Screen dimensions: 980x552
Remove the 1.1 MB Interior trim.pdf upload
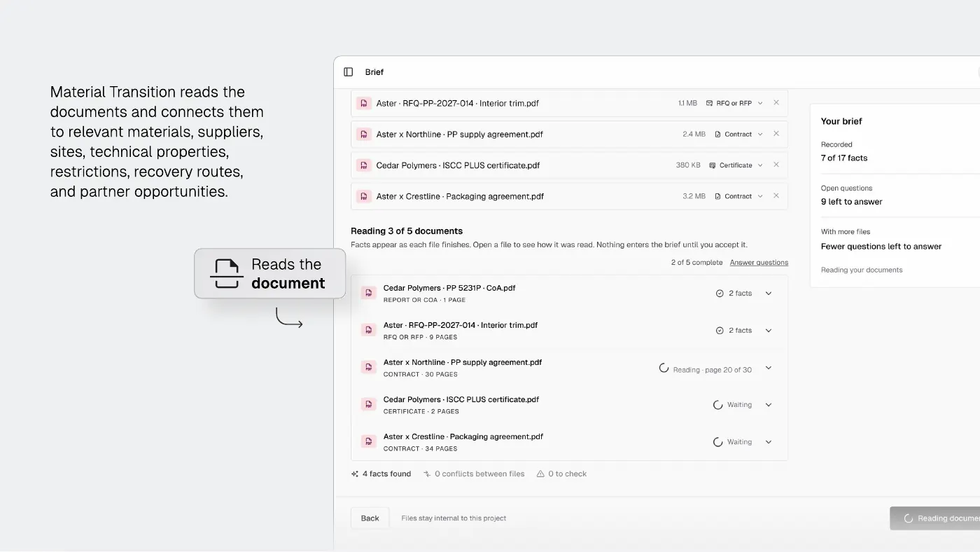pyautogui.click(x=776, y=103)
